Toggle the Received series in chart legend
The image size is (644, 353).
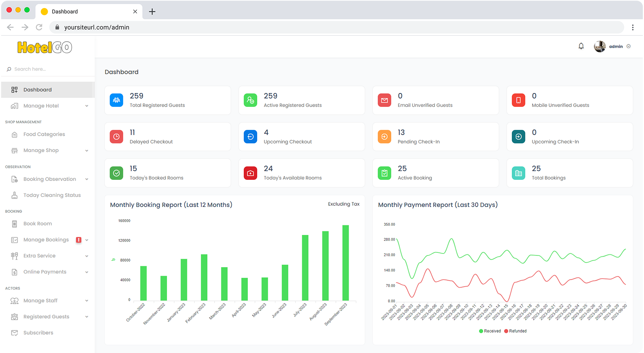click(x=490, y=331)
